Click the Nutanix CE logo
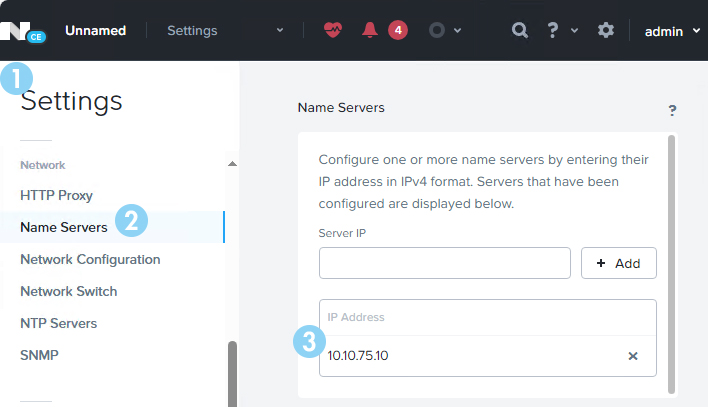 pyautogui.click(x=23, y=32)
